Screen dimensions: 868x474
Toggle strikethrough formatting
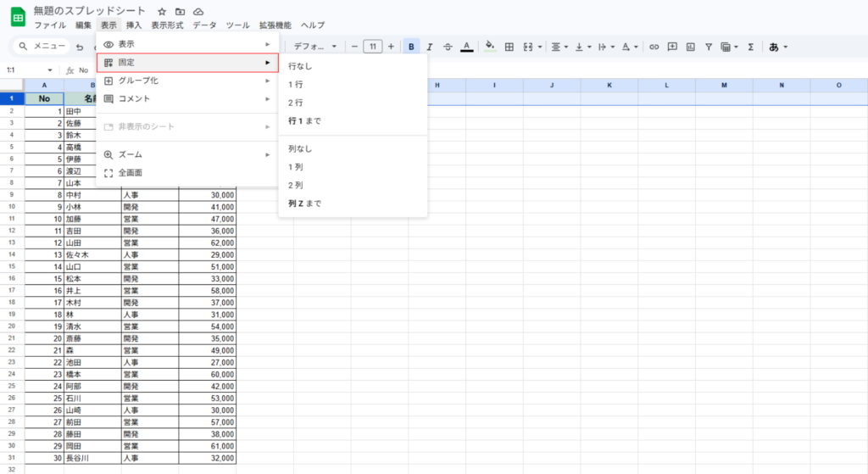tap(448, 47)
